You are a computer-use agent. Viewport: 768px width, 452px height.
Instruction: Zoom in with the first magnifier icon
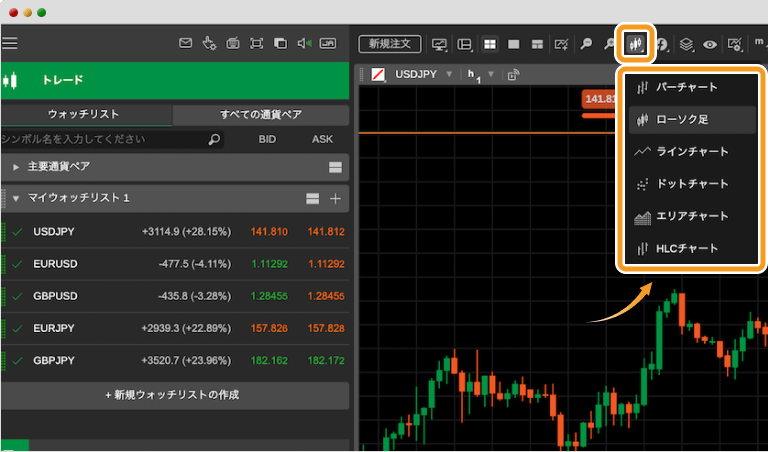(586, 44)
